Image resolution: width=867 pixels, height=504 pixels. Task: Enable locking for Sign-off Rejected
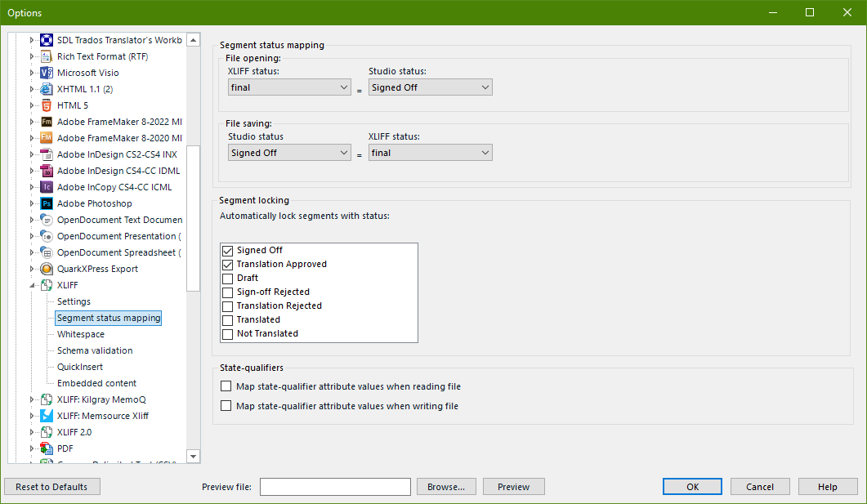pyautogui.click(x=227, y=292)
